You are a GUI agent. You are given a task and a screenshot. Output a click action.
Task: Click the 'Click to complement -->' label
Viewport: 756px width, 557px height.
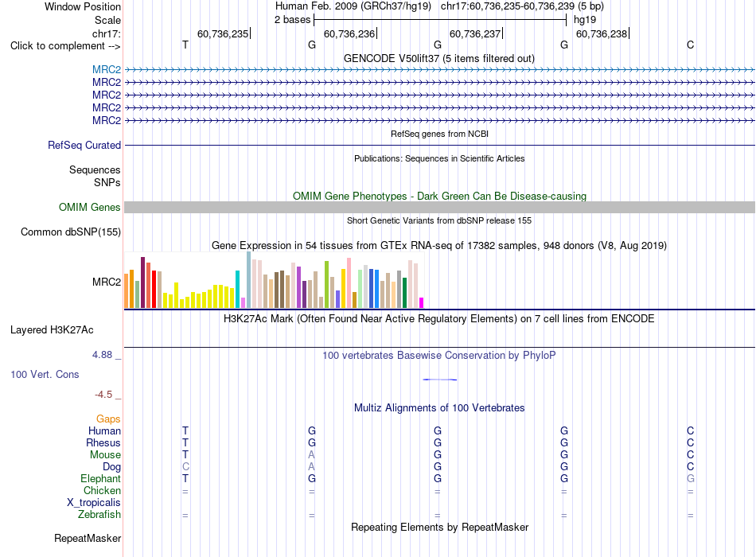point(65,46)
